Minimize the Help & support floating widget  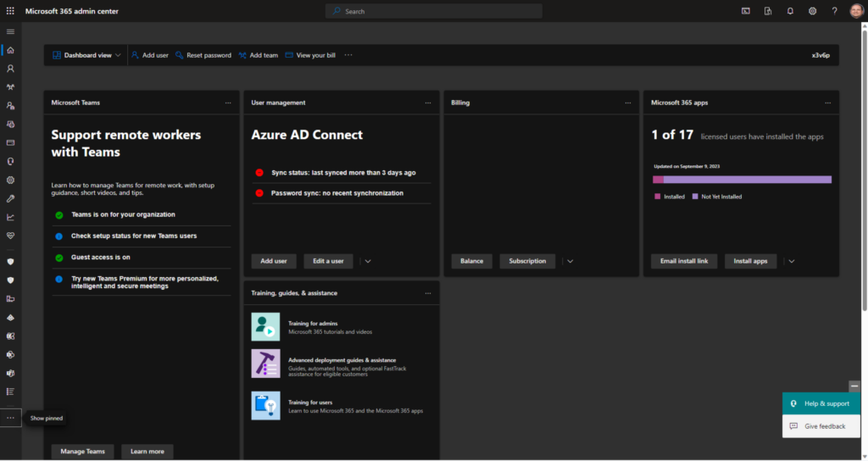(x=854, y=386)
